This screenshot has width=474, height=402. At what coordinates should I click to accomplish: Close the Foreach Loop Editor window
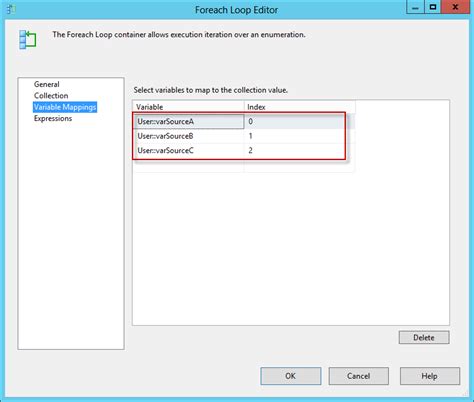(x=455, y=7)
